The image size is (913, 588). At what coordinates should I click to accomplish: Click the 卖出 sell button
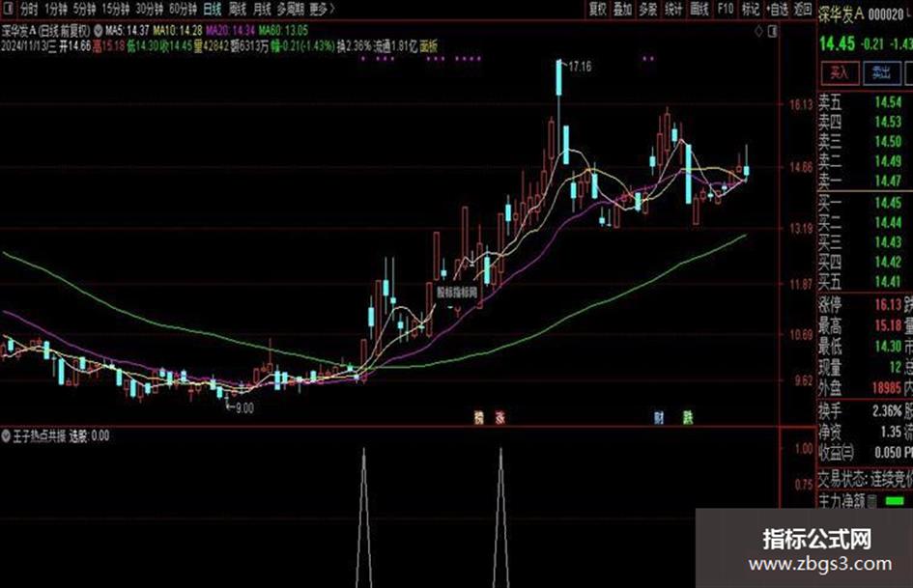tap(881, 72)
